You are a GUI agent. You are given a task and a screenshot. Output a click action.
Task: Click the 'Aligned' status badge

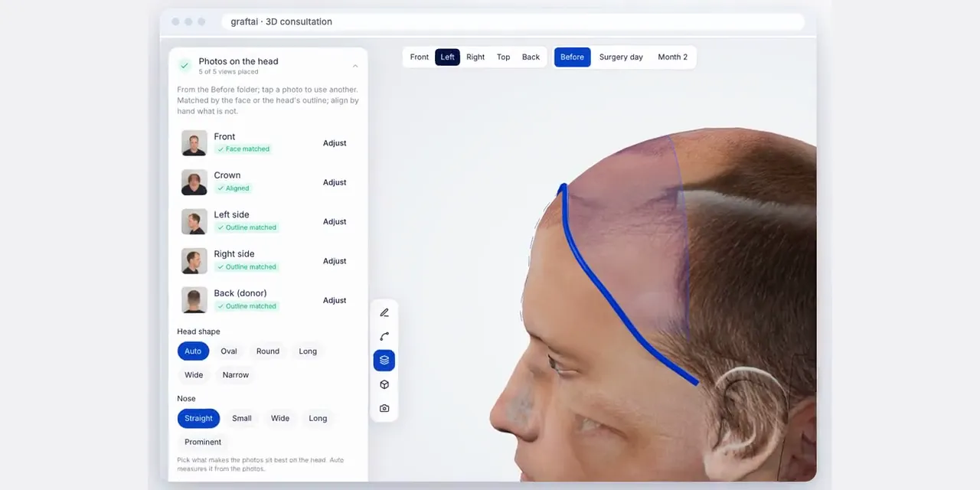234,188
